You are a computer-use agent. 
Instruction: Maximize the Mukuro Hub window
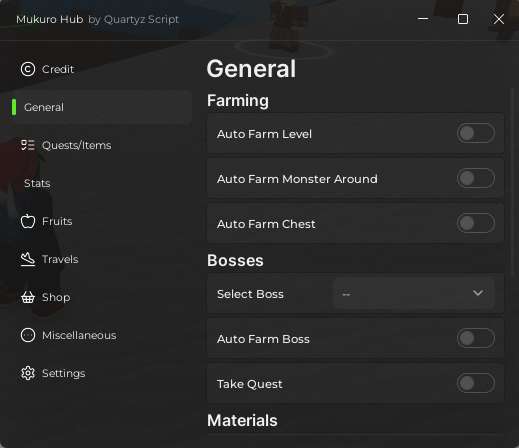pyautogui.click(x=463, y=19)
